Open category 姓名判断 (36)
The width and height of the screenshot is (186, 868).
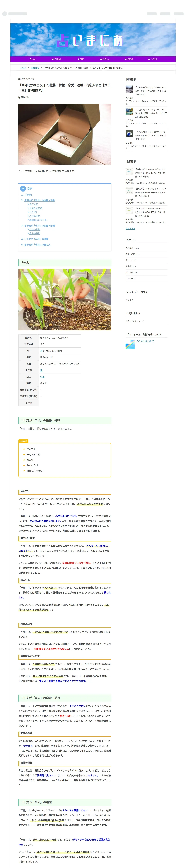coord(132,272)
